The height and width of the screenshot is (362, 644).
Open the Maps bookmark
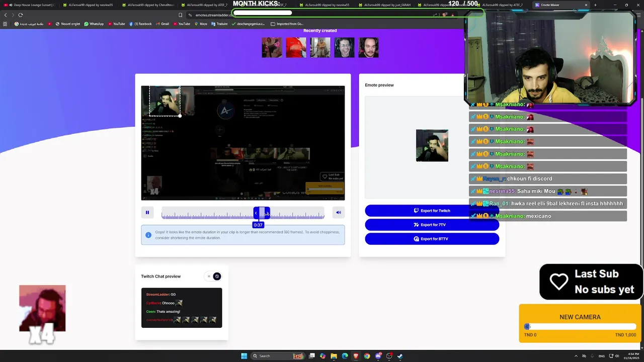200,24
